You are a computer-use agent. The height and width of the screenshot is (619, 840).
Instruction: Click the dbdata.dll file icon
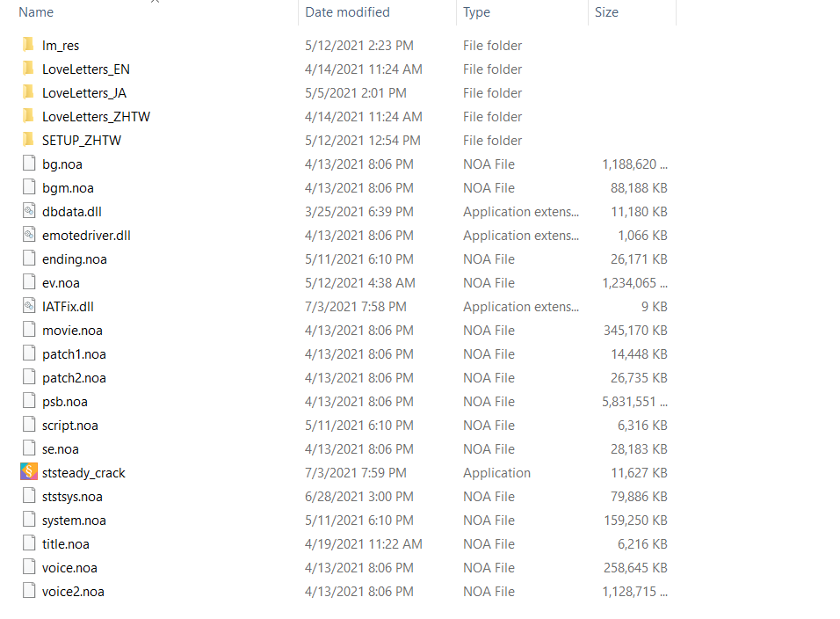pyautogui.click(x=29, y=211)
